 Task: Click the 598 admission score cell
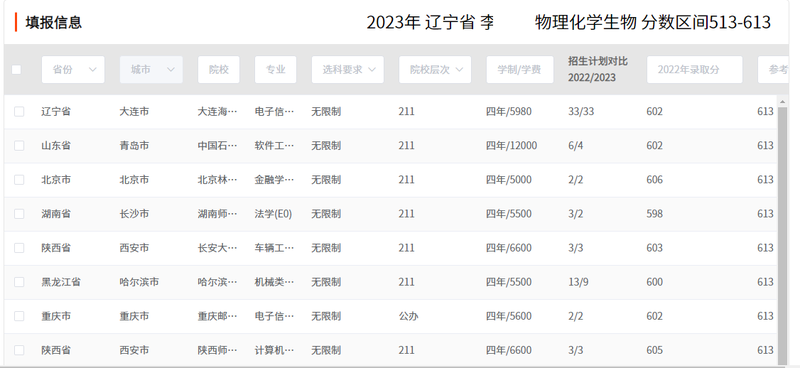click(x=655, y=214)
